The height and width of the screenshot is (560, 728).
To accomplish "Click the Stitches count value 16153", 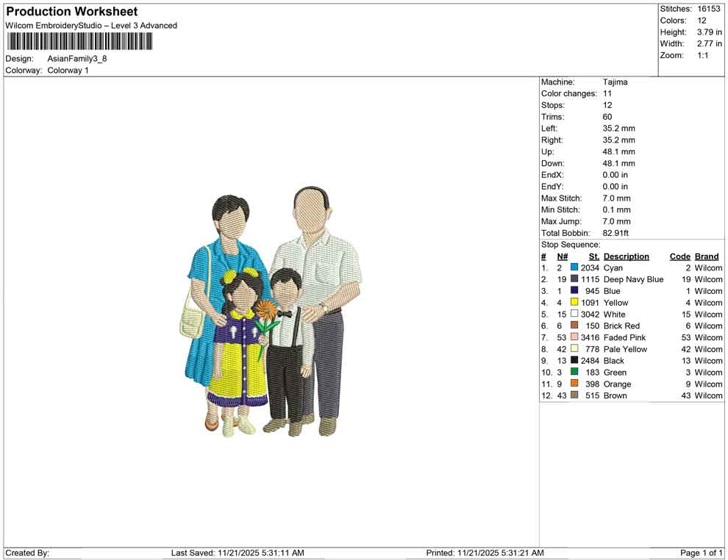I will click(x=707, y=9).
